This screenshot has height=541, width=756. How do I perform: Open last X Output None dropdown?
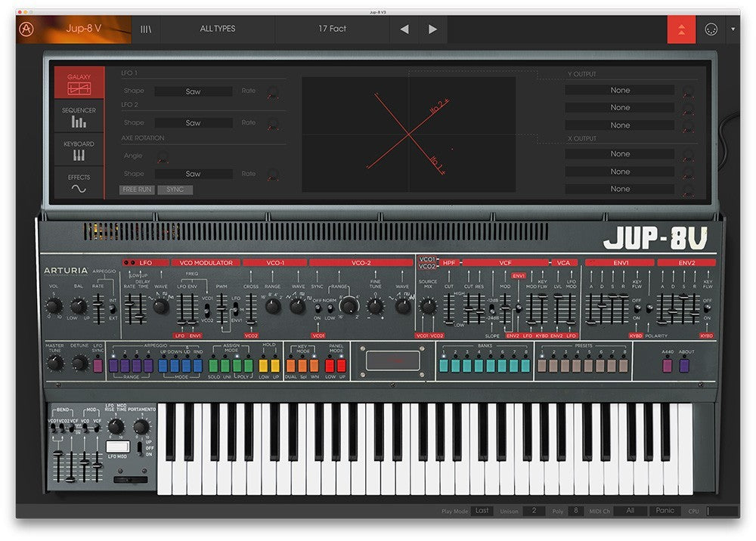coord(620,189)
